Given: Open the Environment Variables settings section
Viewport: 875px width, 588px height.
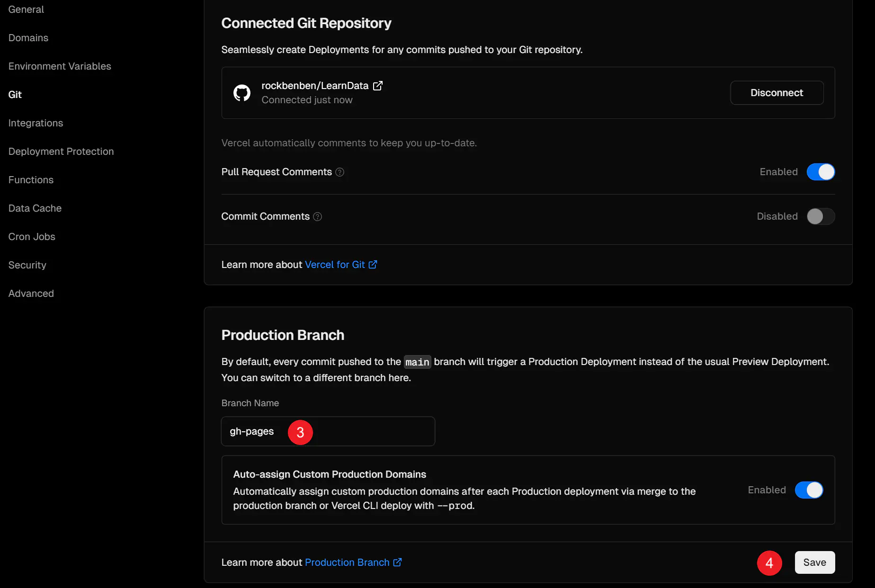Looking at the screenshot, I should (60, 66).
